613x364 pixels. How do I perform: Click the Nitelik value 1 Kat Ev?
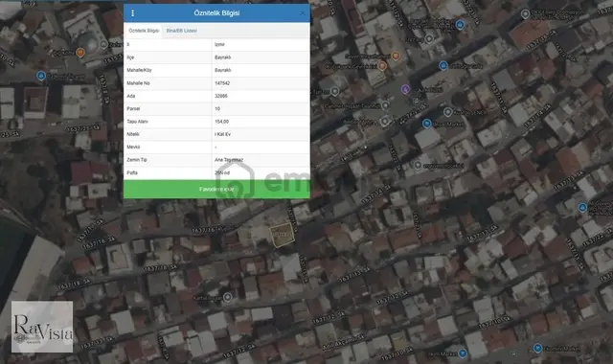pyautogui.click(x=223, y=134)
